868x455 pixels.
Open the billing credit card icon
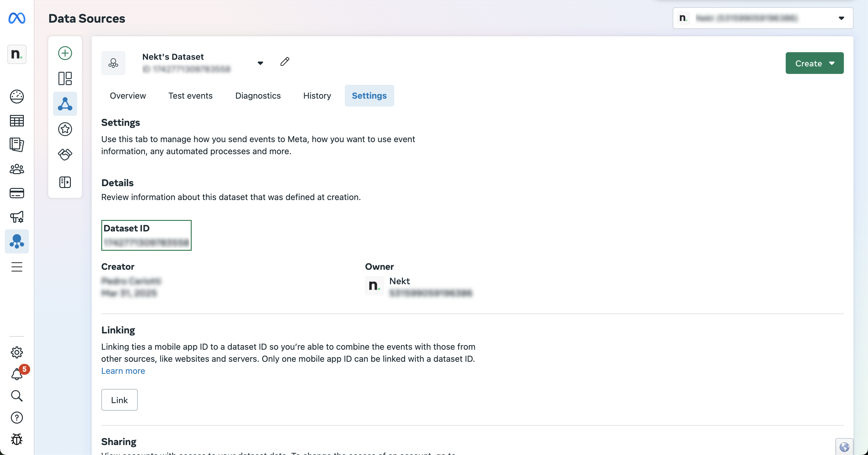tap(17, 193)
